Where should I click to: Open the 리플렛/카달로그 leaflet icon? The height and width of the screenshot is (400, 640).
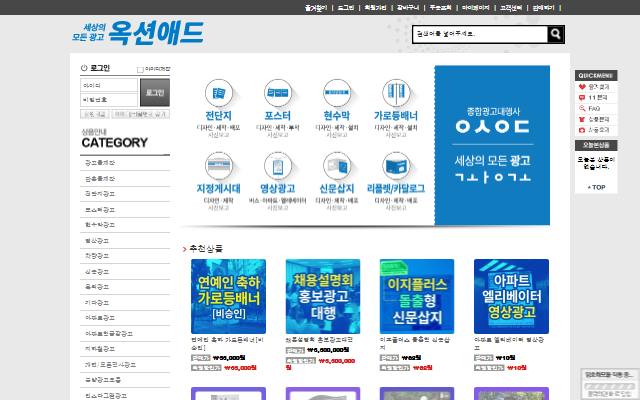(x=396, y=166)
